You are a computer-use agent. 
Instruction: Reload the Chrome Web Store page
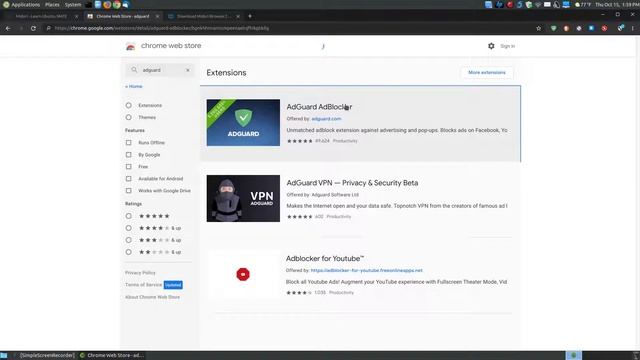33,28
